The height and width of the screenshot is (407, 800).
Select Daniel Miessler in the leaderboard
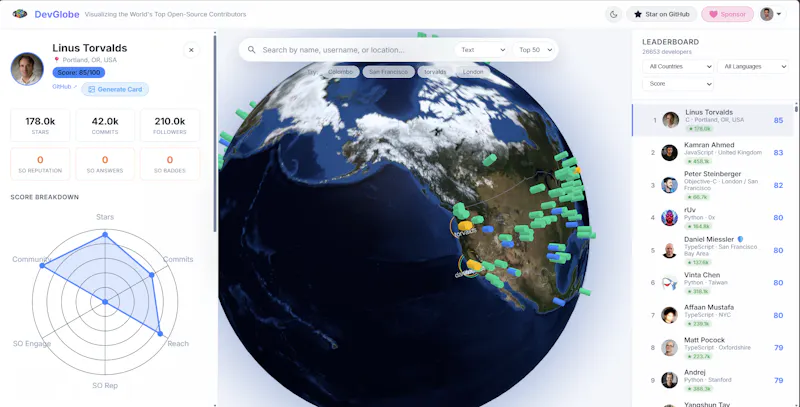pos(713,250)
